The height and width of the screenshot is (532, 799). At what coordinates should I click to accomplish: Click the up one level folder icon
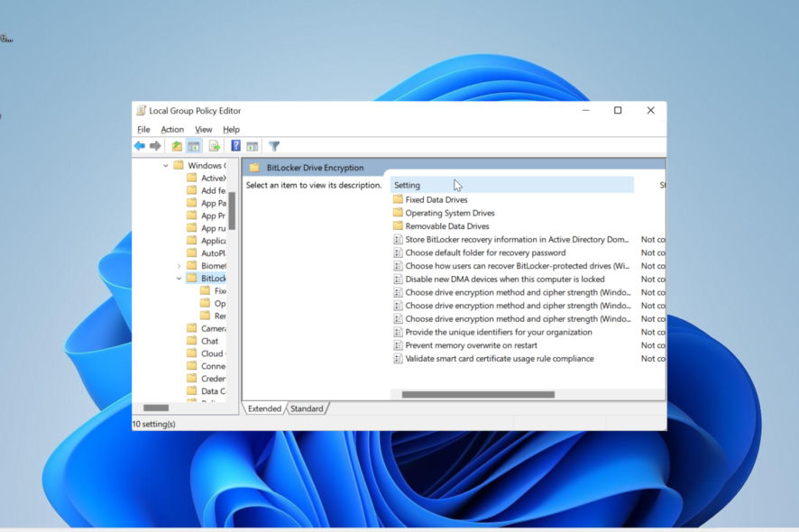pos(177,146)
